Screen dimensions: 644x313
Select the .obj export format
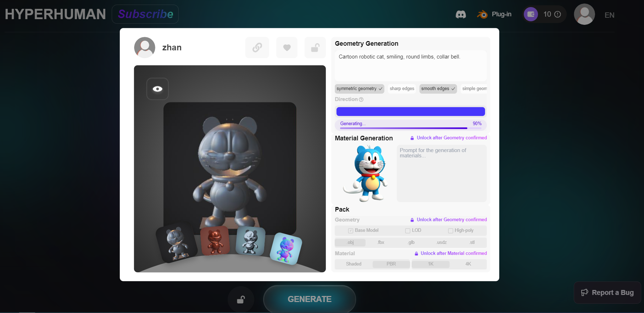tap(350, 242)
